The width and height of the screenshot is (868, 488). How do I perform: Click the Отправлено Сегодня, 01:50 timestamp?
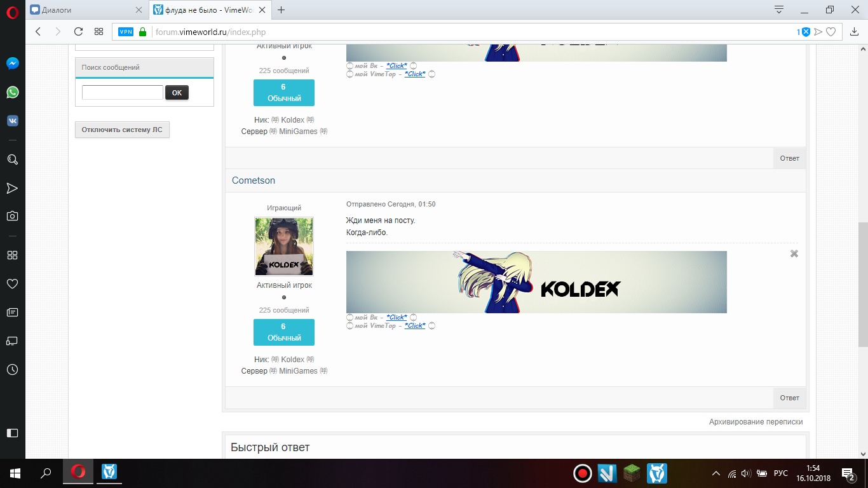(391, 205)
